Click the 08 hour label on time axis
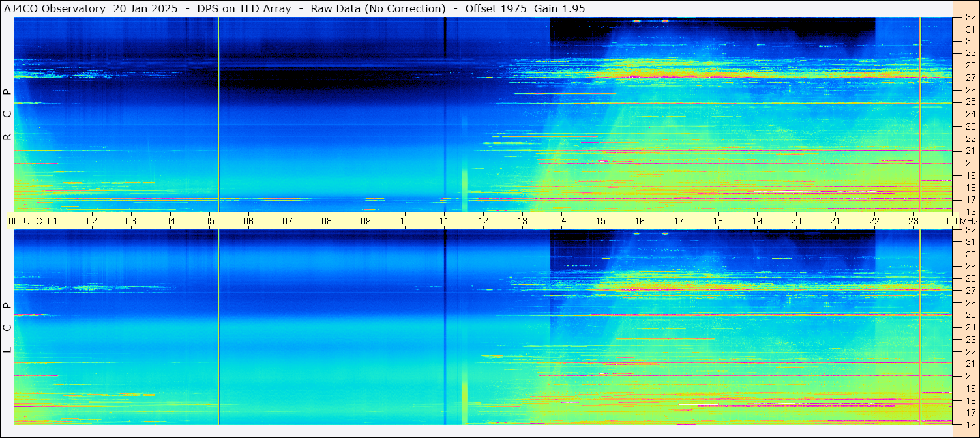 click(x=327, y=221)
